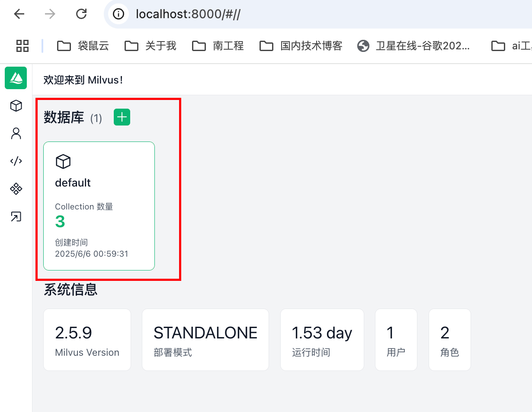Image resolution: width=532 pixels, height=412 pixels.
Task: Reload the page with refresh icon
Action: point(81,14)
